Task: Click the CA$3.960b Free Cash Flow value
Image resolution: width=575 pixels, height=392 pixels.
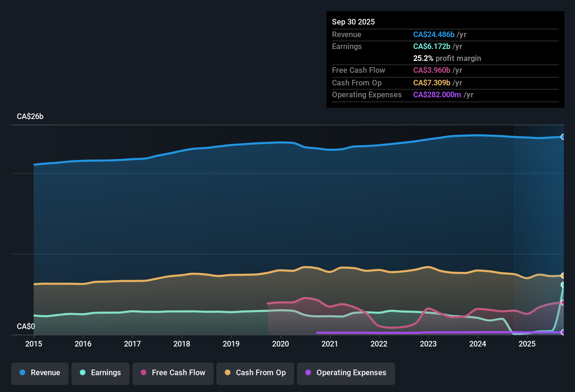Action: 431,70
